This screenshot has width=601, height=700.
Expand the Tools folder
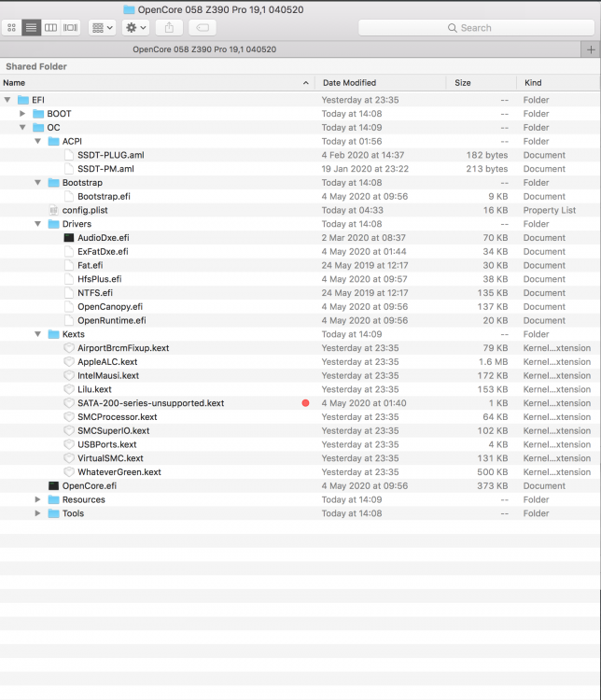[x=37, y=513]
